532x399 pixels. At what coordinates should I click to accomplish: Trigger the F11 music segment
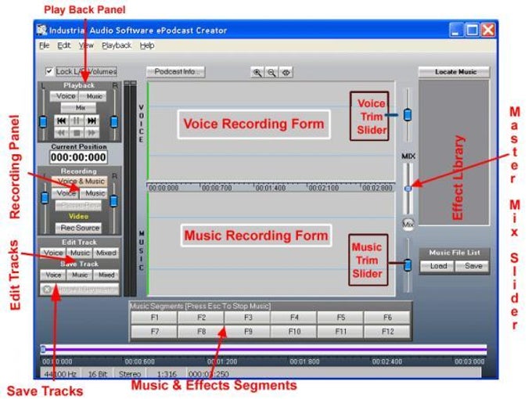pos(340,332)
